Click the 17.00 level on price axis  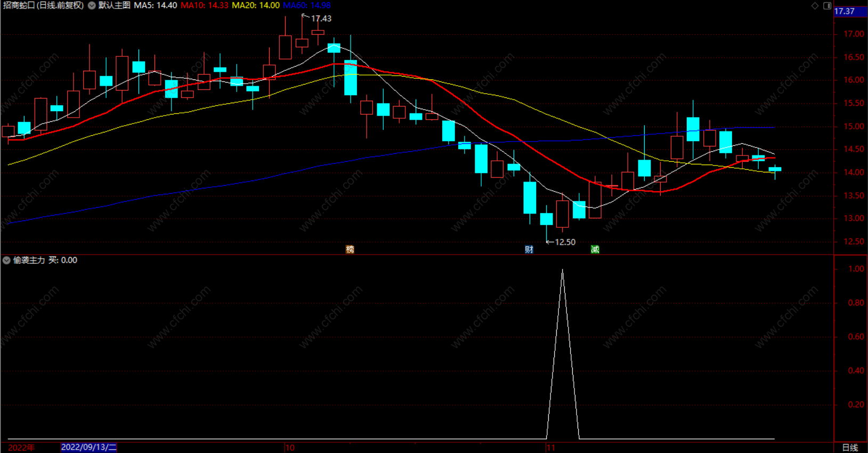(854, 34)
